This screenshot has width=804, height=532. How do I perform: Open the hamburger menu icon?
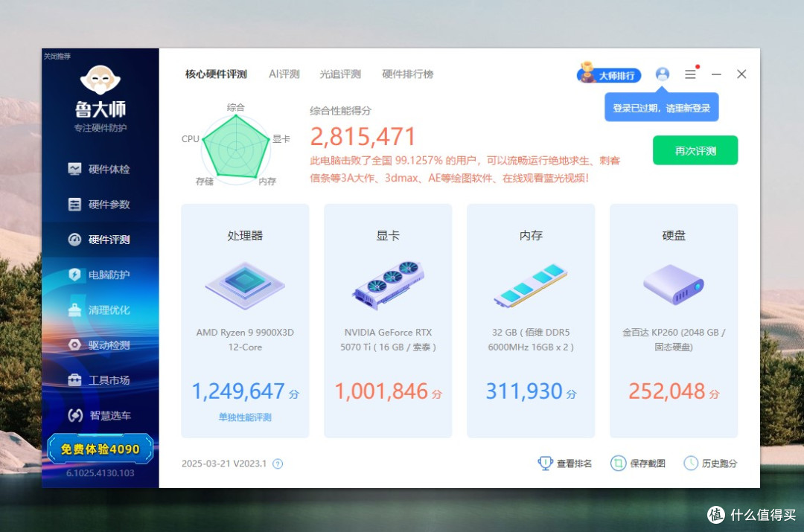tap(691, 74)
